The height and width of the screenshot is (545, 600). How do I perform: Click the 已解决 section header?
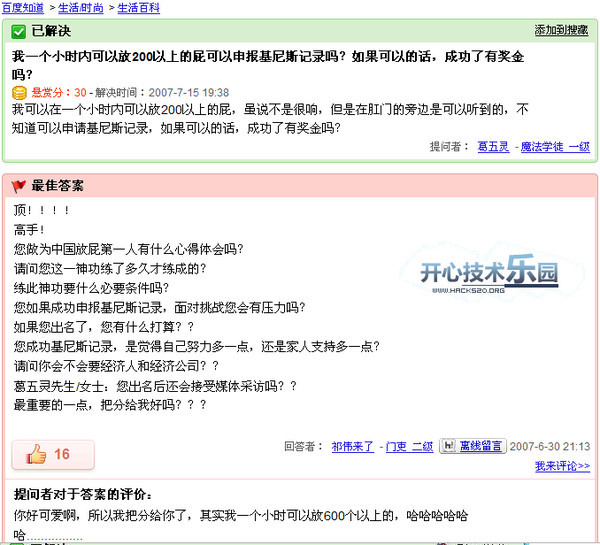[51, 31]
